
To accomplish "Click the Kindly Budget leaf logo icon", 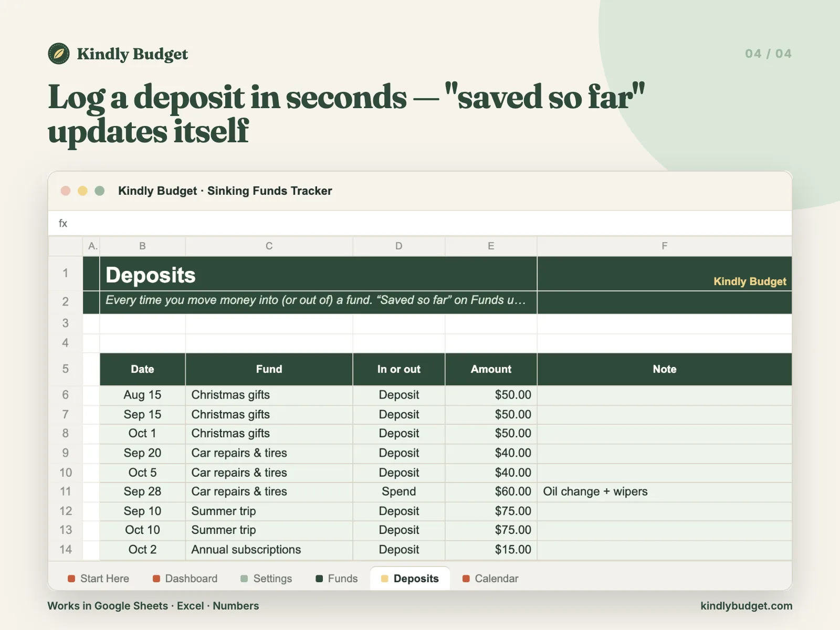I will [x=59, y=54].
